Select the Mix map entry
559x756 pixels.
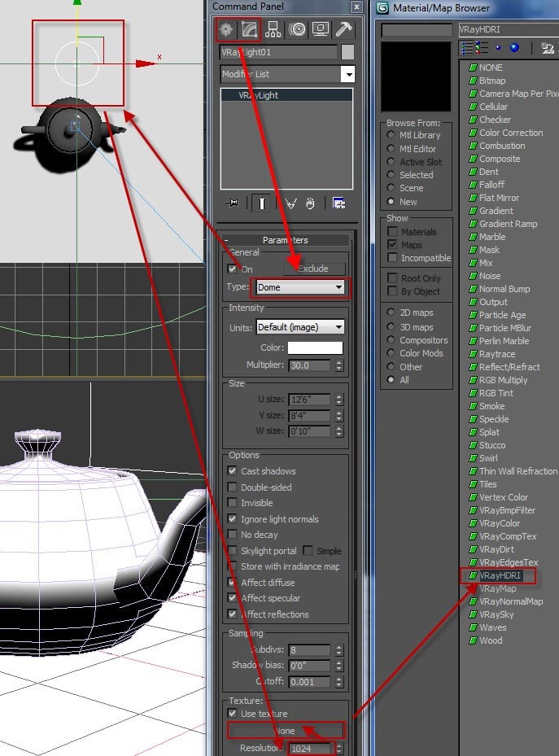click(486, 263)
